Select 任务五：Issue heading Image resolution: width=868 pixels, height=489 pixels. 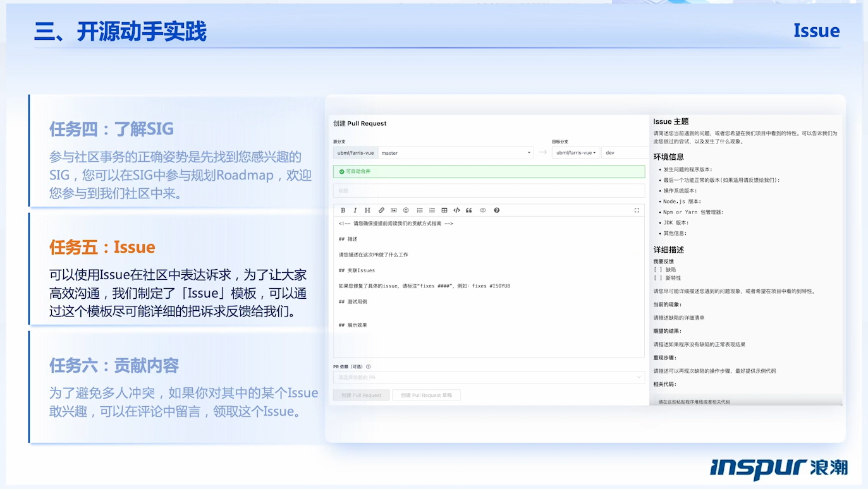tap(102, 247)
